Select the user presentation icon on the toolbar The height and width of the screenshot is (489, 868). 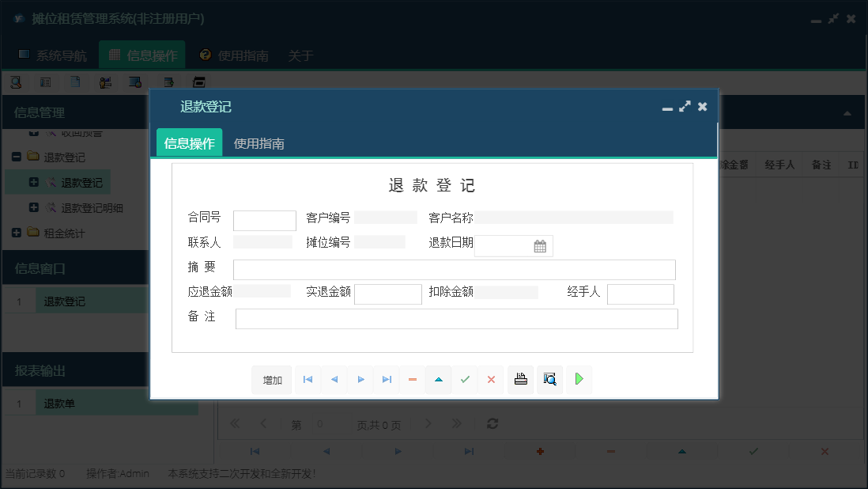coord(106,81)
